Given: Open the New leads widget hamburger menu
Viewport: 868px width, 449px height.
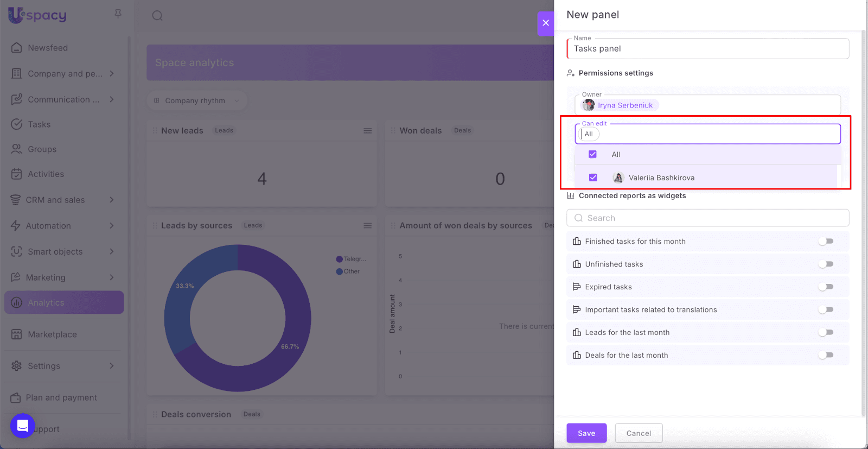Looking at the screenshot, I should [x=367, y=131].
